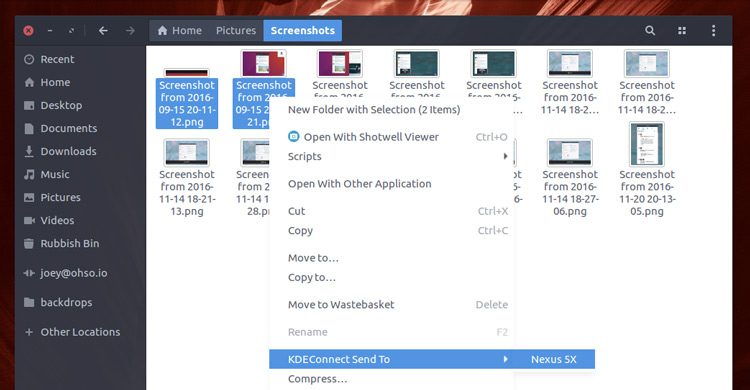Click the Music note icon in sidebar
Screen dimensions: 750x390
coord(29,174)
